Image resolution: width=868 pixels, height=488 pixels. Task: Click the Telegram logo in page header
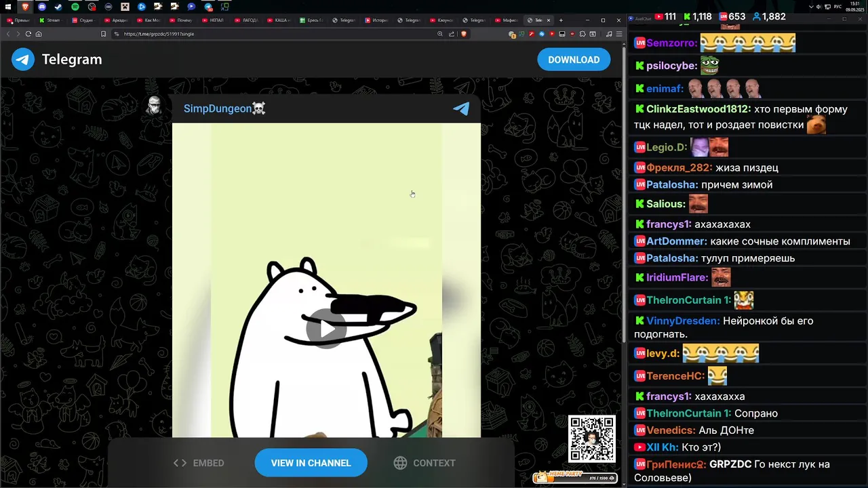[x=23, y=60]
